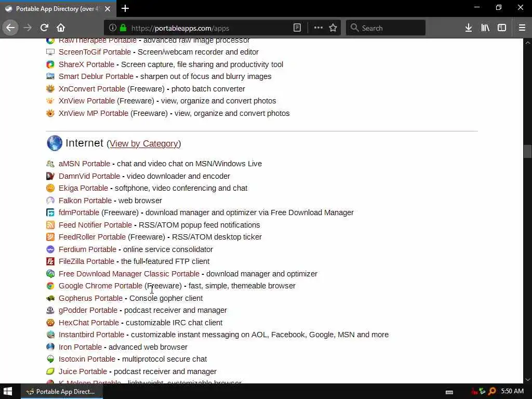
Task: Open Falkon Portable link
Action: 85,201
